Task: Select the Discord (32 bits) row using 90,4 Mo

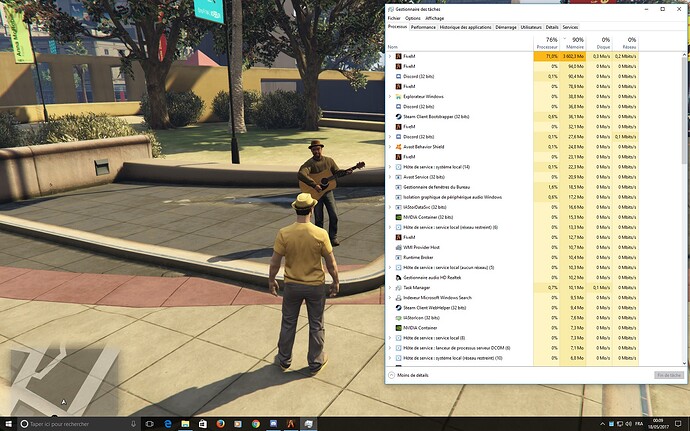Action: [512, 77]
